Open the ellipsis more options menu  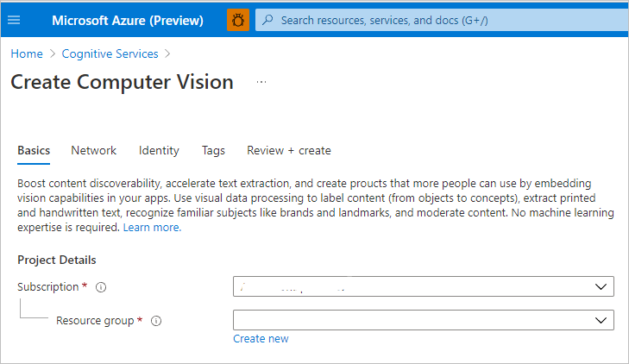[261, 82]
